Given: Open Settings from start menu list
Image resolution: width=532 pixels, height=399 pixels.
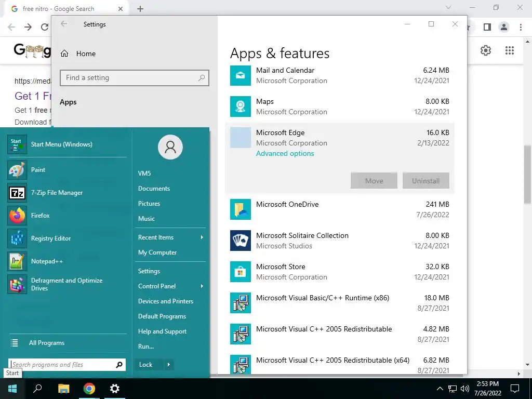Looking at the screenshot, I should (149, 271).
